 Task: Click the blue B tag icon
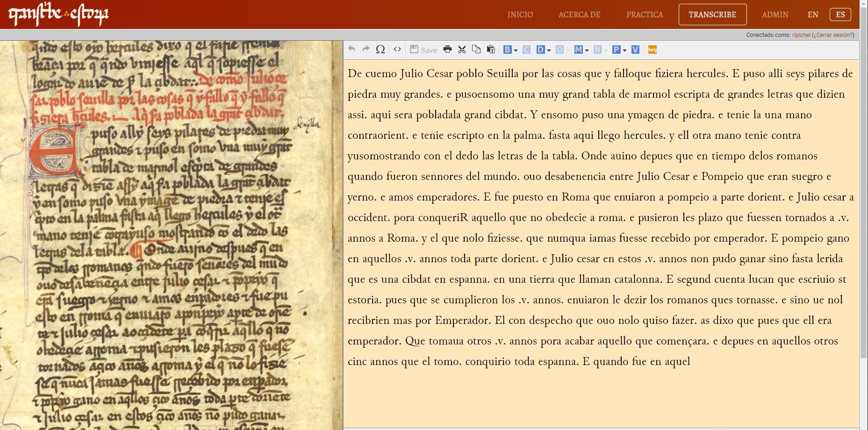[507, 50]
